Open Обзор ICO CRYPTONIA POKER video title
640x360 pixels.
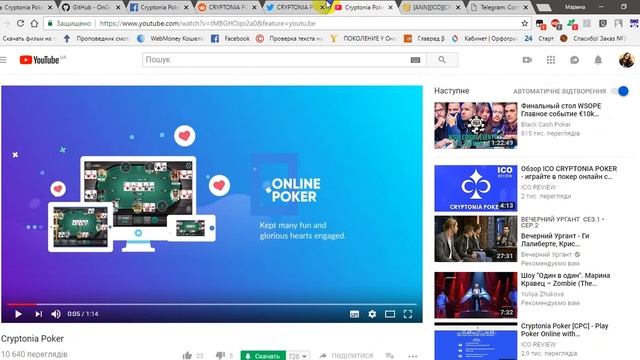tap(569, 173)
